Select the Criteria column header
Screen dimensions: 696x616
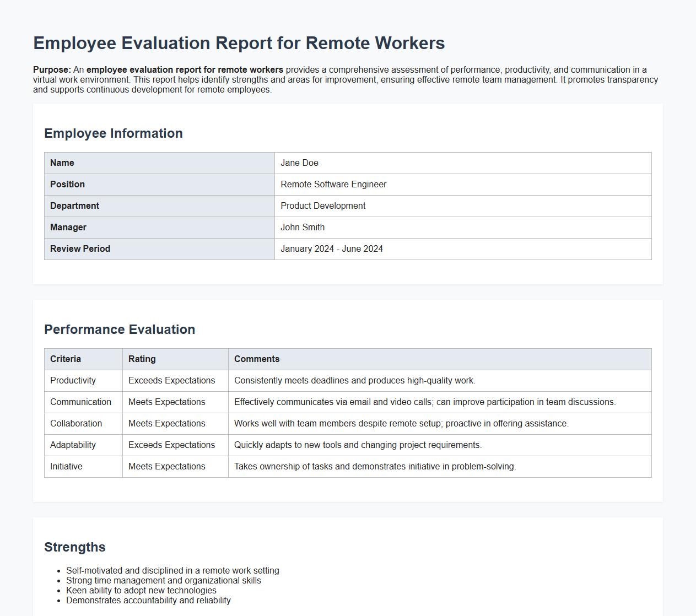pos(65,359)
